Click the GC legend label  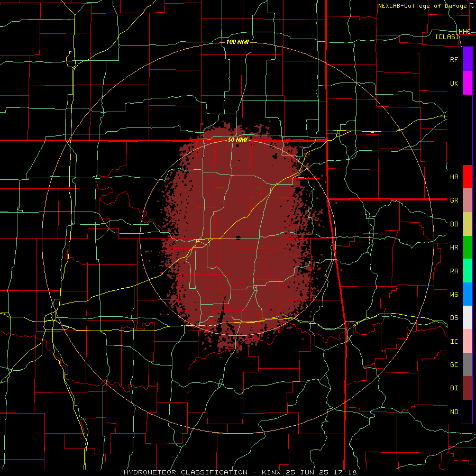pyautogui.click(x=454, y=365)
